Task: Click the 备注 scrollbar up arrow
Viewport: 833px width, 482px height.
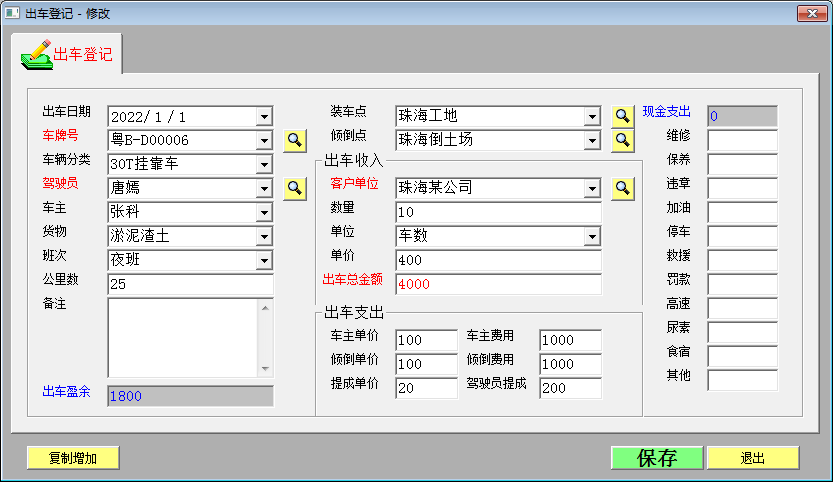Action: [x=265, y=308]
